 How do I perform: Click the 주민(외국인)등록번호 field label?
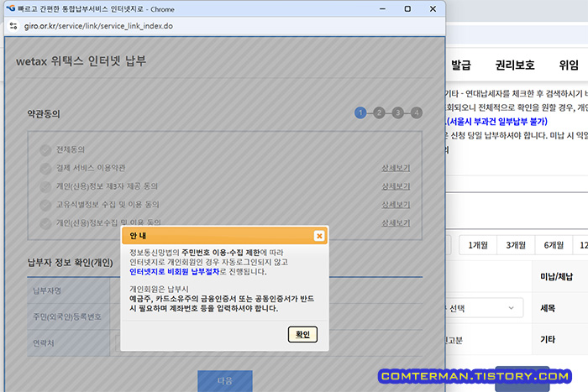[67, 316]
